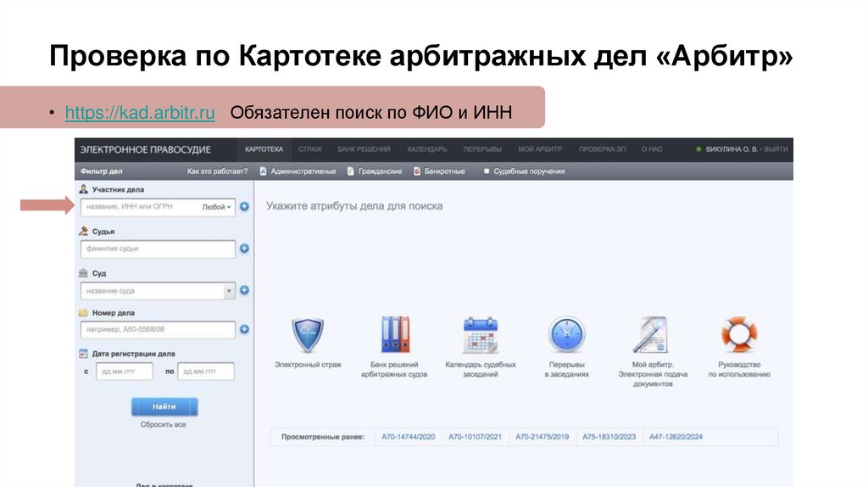Viewport: 868px width, 487px height.
Task: Open the Любой participant type dropdown
Action: click(x=216, y=207)
